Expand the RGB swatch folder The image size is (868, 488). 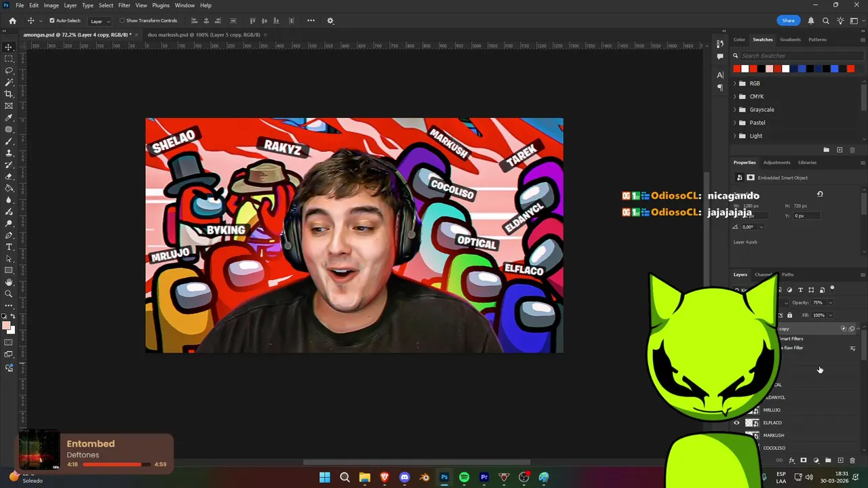coord(734,83)
